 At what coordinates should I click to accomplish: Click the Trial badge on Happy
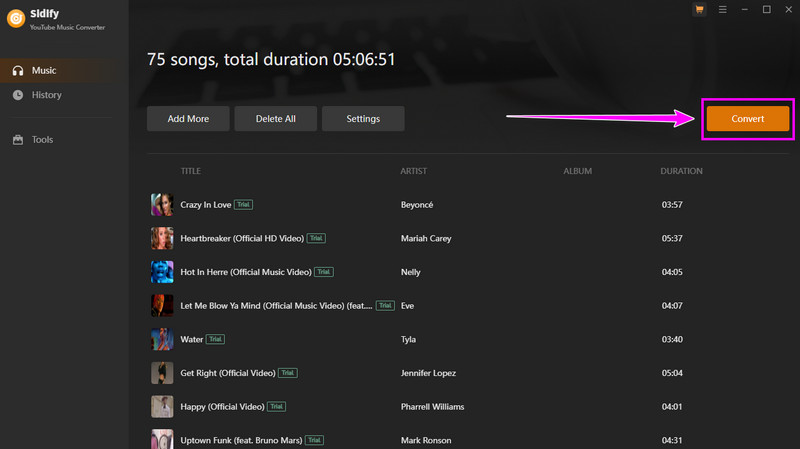click(277, 407)
